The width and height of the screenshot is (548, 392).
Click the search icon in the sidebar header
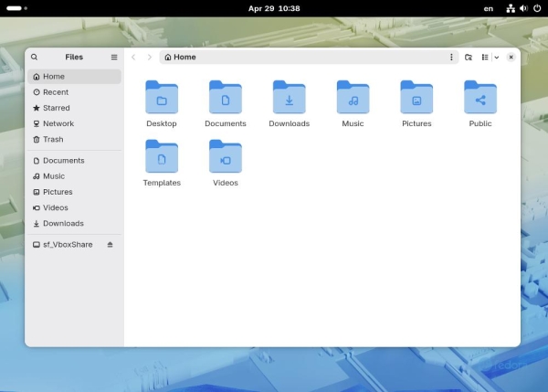pyautogui.click(x=35, y=57)
